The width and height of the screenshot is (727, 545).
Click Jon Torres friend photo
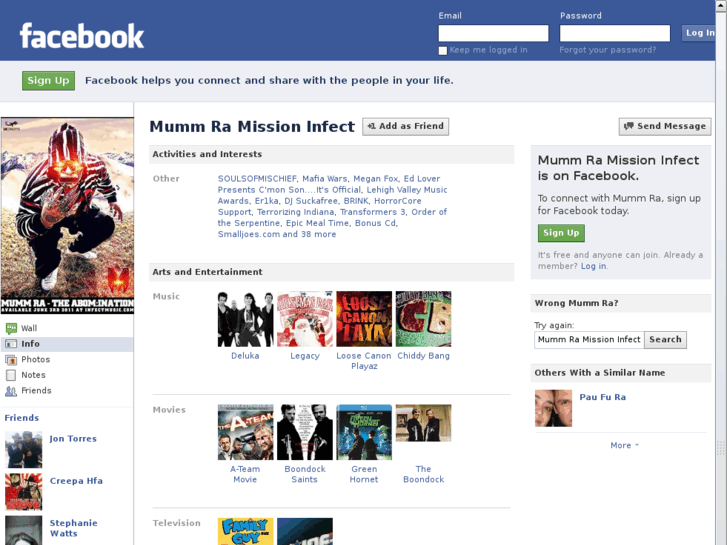click(24, 449)
